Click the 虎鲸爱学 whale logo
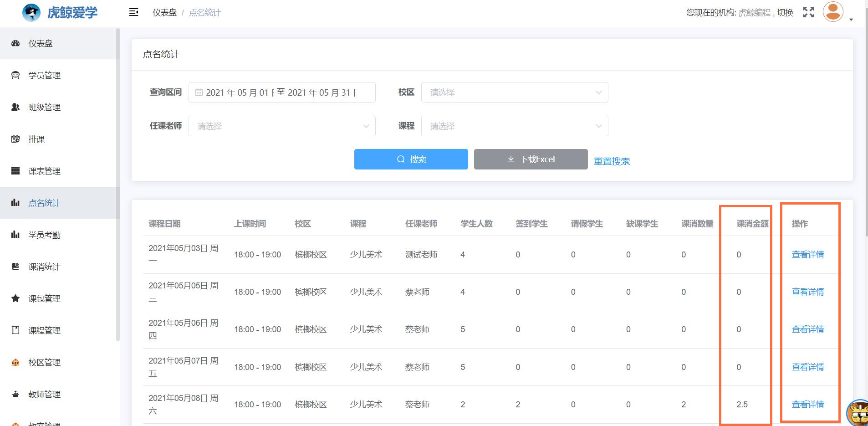868x426 pixels. click(x=31, y=12)
